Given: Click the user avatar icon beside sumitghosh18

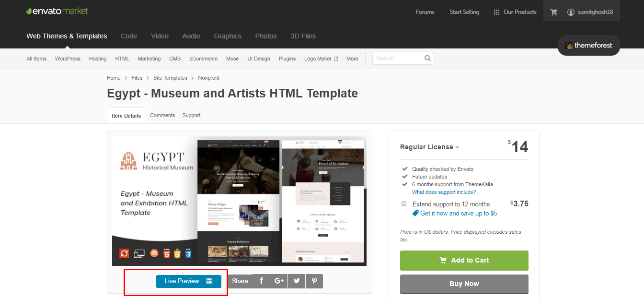Looking at the screenshot, I should [x=571, y=12].
